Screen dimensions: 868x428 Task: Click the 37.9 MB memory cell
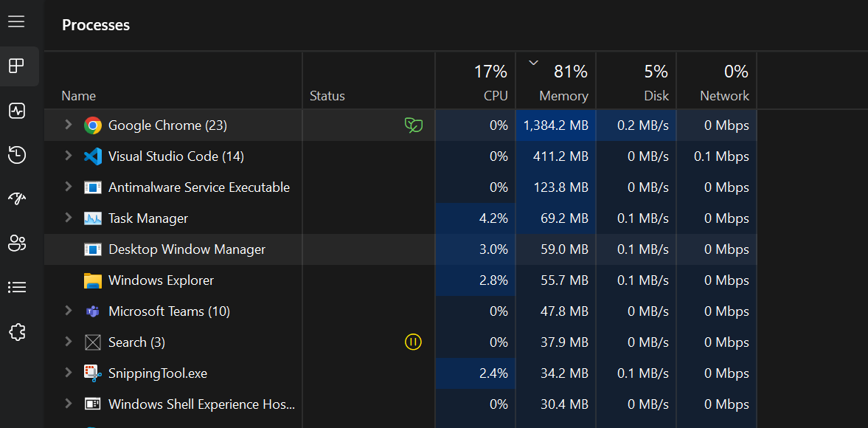click(556, 342)
